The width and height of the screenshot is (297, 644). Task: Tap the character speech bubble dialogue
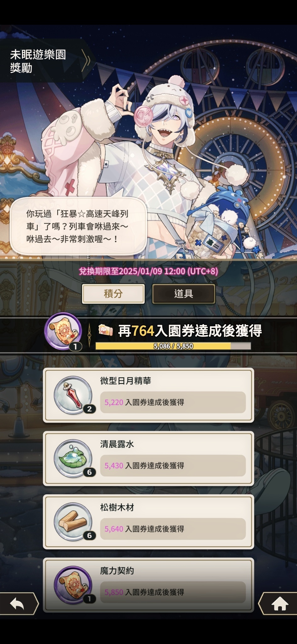[x=79, y=226]
